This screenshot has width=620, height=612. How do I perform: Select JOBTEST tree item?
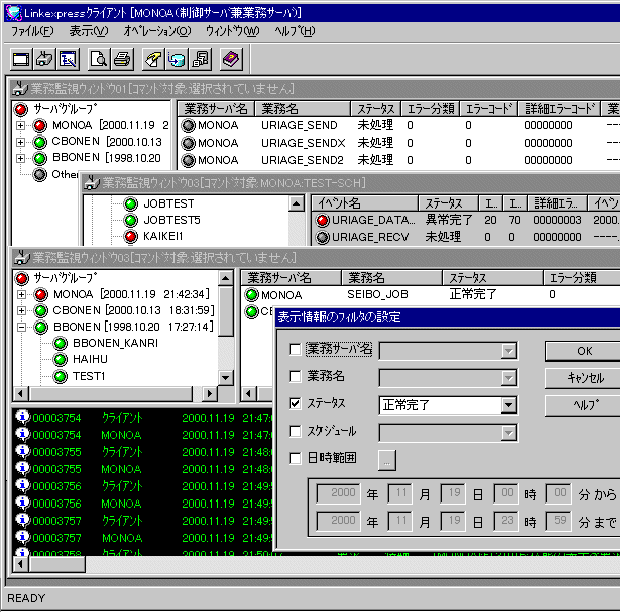(168, 204)
